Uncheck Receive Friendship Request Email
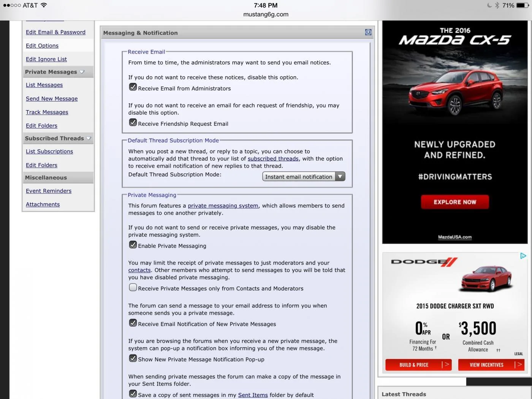The image size is (532, 399). [x=133, y=122]
